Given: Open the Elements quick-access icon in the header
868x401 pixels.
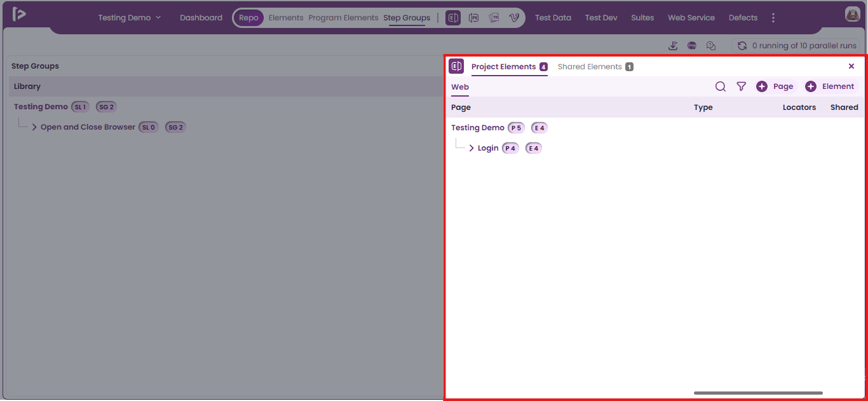Looking at the screenshot, I should (453, 18).
